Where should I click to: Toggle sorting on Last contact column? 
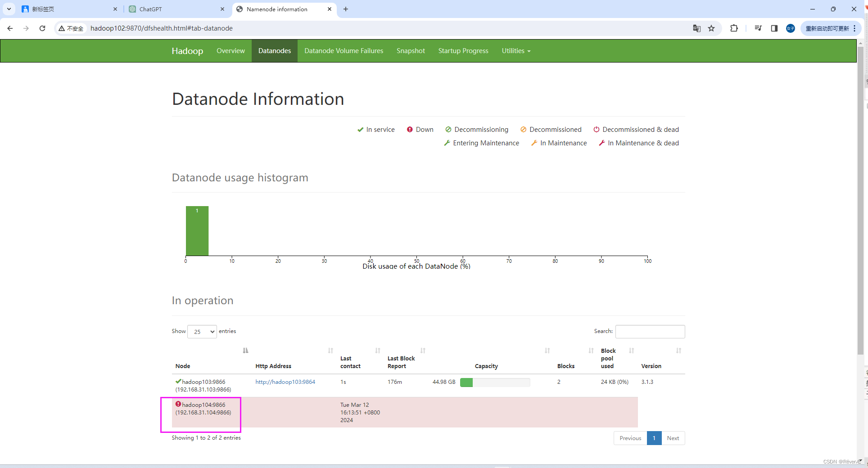click(x=377, y=351)
